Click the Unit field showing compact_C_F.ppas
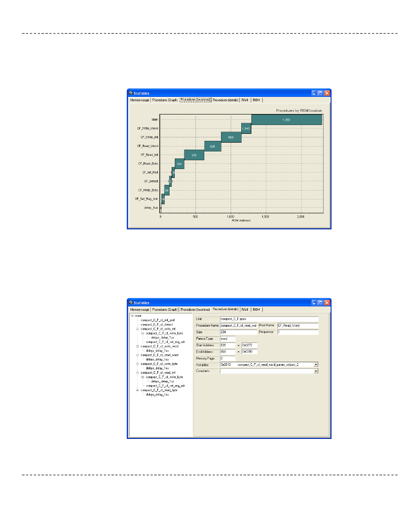 click(269, 319)
